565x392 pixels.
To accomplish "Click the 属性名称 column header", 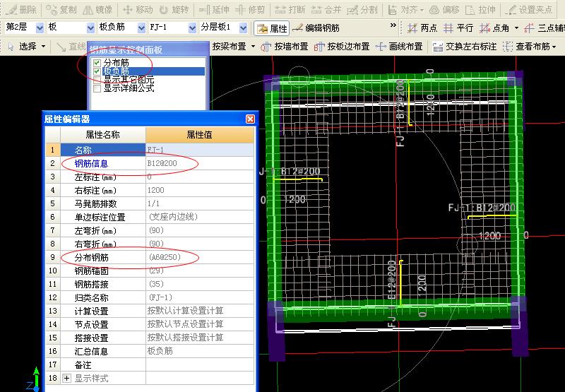I will [x=102, y=135].
